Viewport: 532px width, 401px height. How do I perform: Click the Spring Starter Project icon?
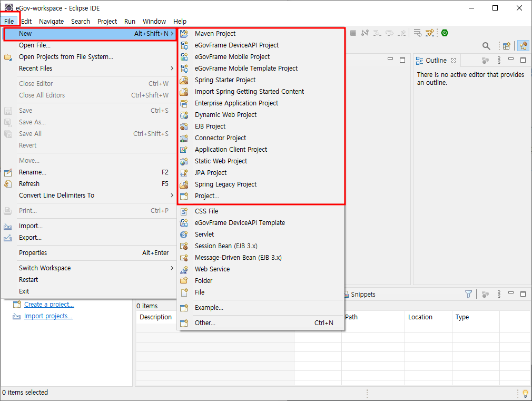(184, 80)
